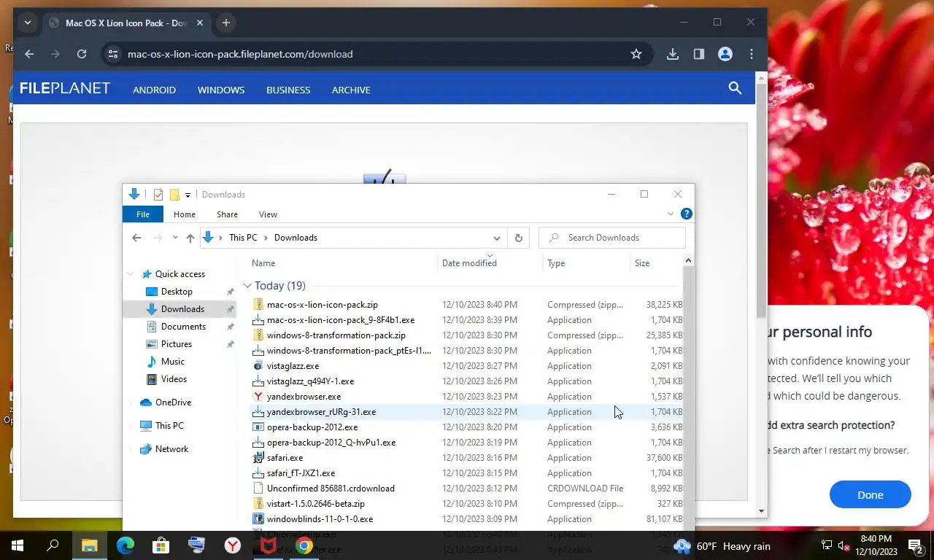Open recent locations dropdown in Explorer
Screen dimensions: 934x560
click(x=175, y=238)
